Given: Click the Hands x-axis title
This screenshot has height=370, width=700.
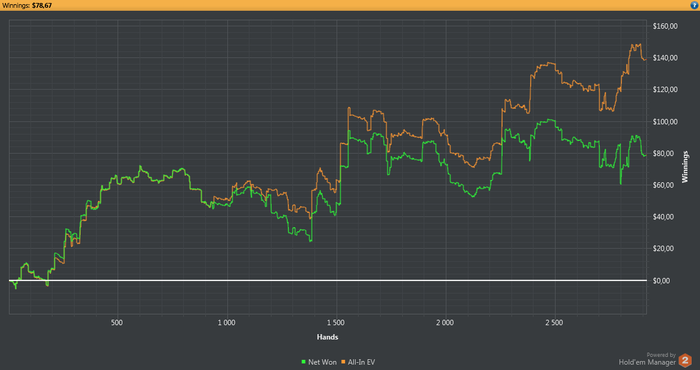Looking at the screenshot, I should point(327,337).
